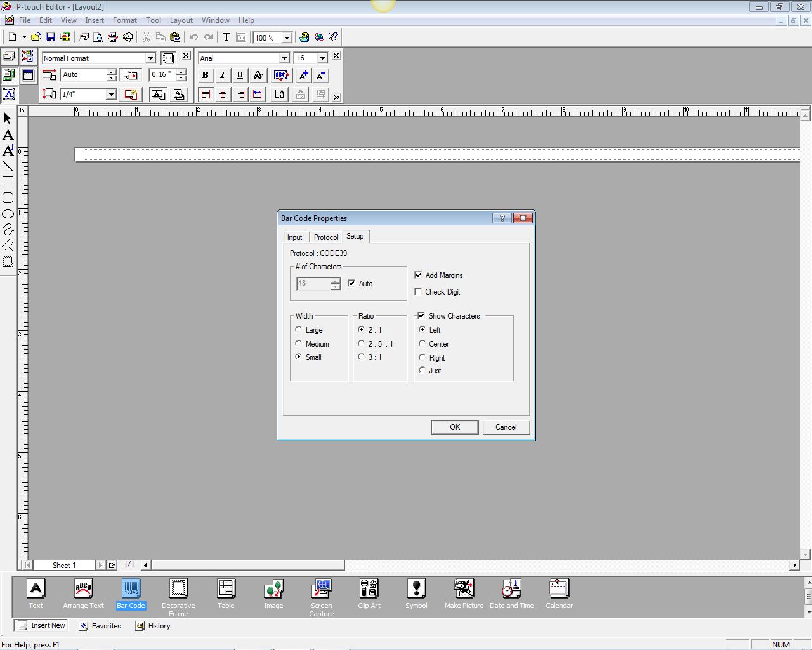Switch to Protocol tab
This screenshot has height=650, width=812.
[x=326, y=237]
